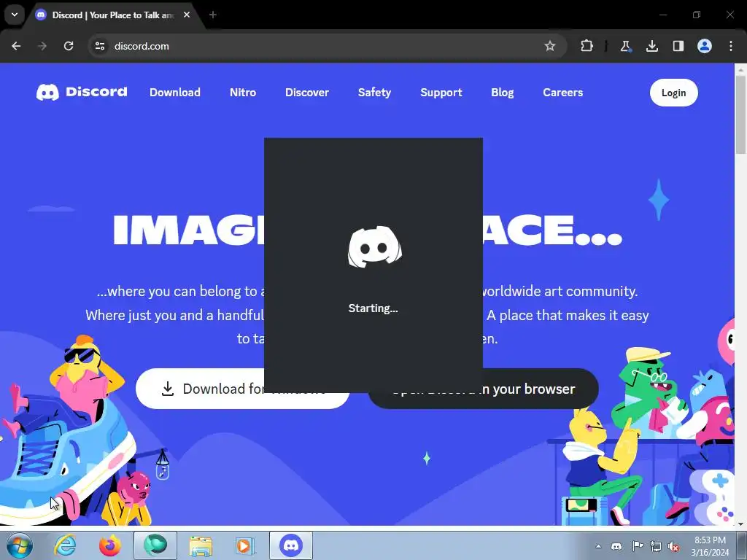Viewport: 747px width, 560px height.
Task: Click the Discord logo in the Starting splash
Action: pos(374,246)
